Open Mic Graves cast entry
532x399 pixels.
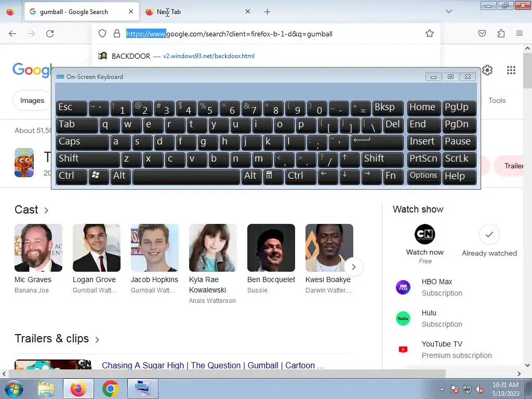38,259
